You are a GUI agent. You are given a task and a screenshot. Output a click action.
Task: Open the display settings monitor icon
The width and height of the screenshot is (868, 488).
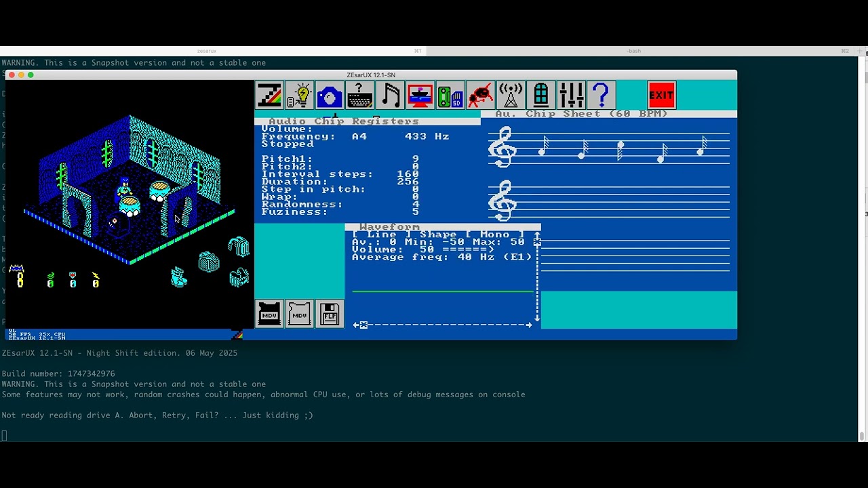tap(420, 95)
